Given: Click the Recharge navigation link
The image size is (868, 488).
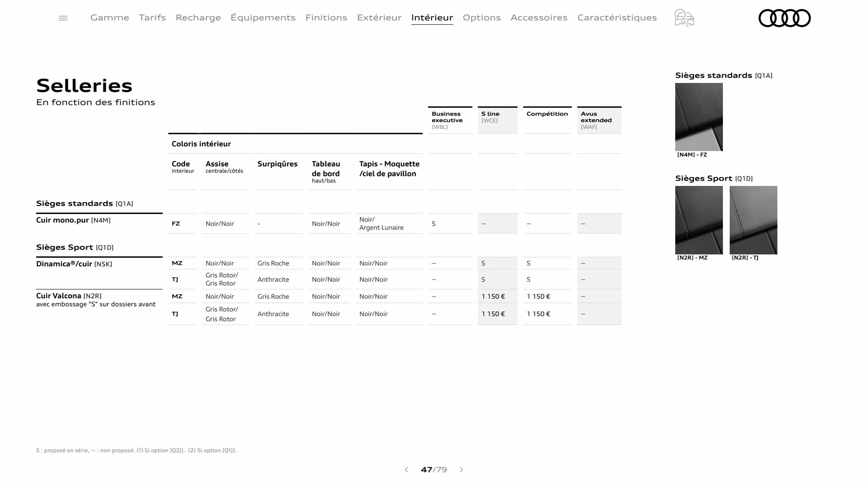Looking at the screenshot, I should click(198, 18).
